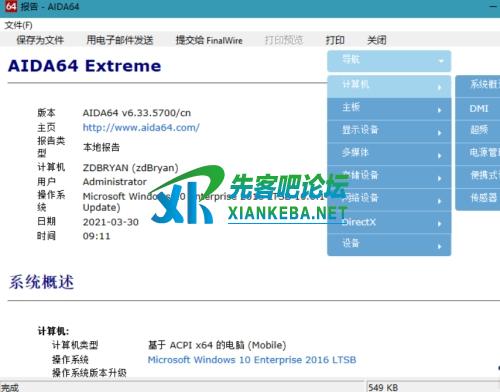Viewport: 500px width, 392px height.
Task: Click the 打印 toolbar button
Action: pos(335,40)
